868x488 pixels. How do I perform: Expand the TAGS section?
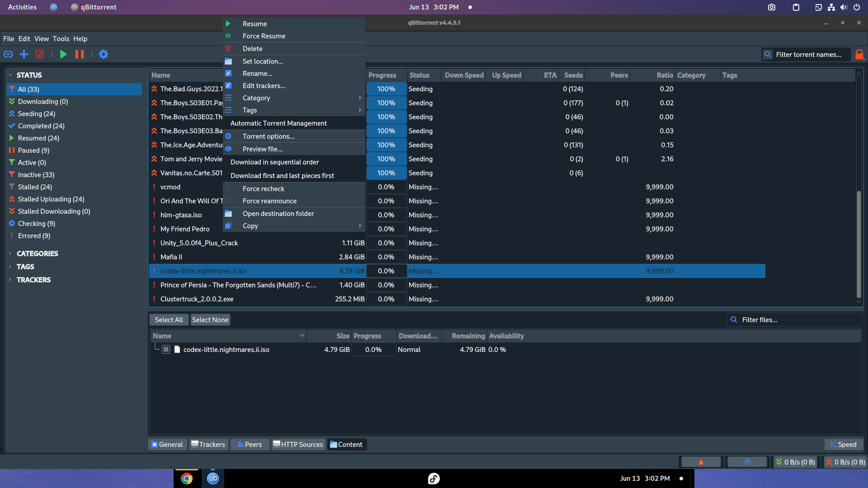pyautogui.click(x=10, y=267)
